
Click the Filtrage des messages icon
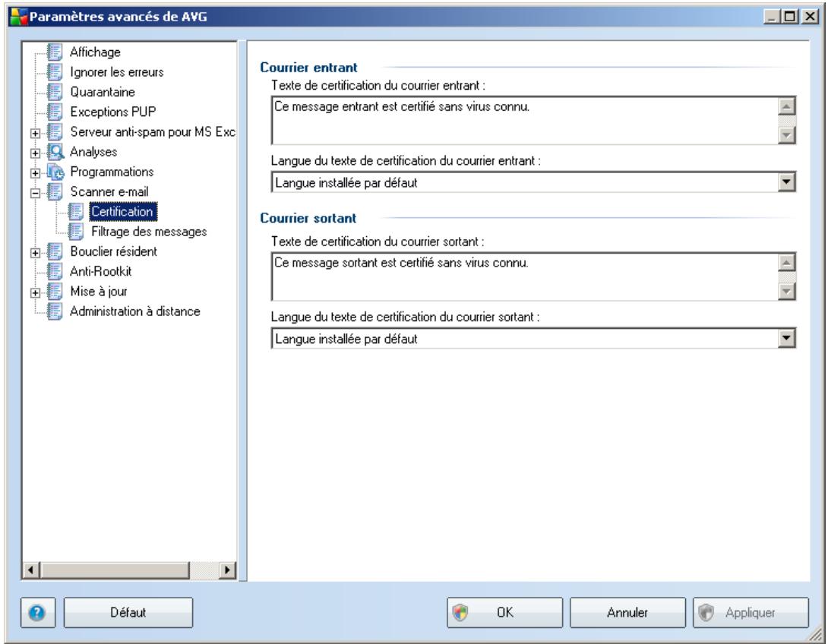click(x=75, y=231)
